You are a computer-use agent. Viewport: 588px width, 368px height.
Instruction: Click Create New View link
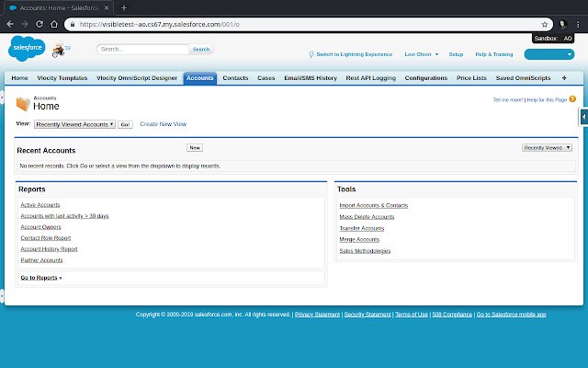[x=164, y=124]
